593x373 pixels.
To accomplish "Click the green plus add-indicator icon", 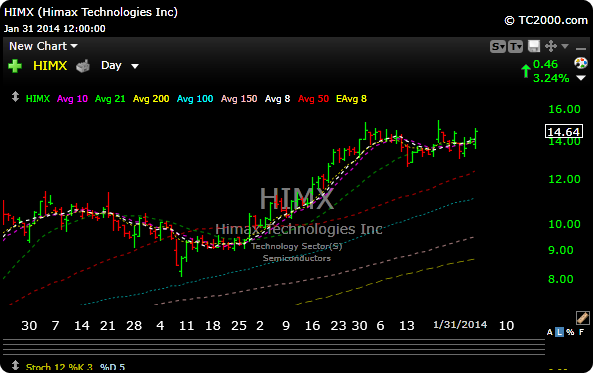I will (x=15, y=66).
